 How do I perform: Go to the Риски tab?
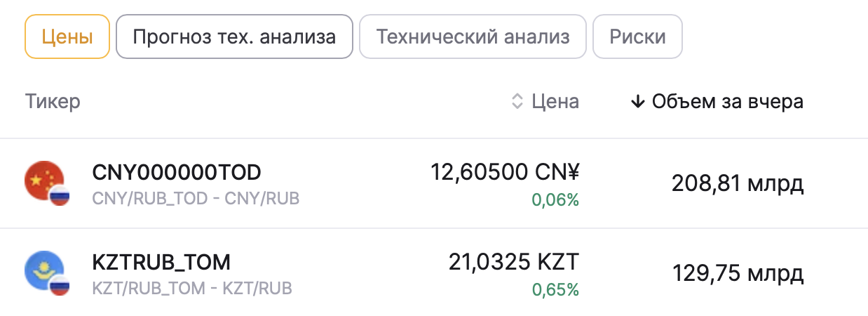(637, 37)
